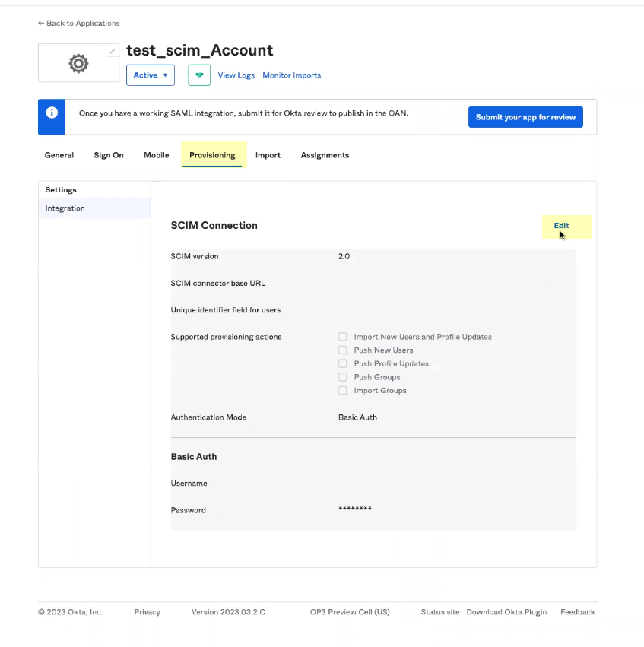This screenshot has width=644, height=647.
Task: Open the Monitor Imports link
Action: click(x=291, y=75)
